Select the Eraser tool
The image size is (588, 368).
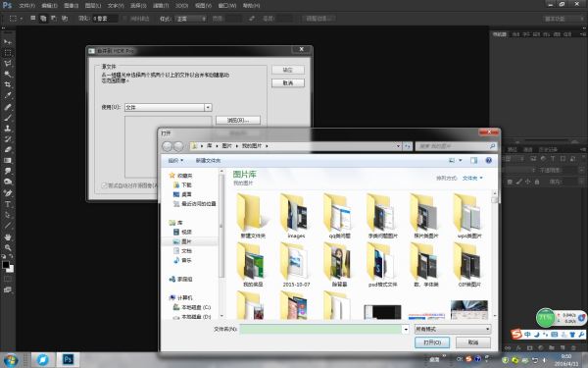pos(8,150)
